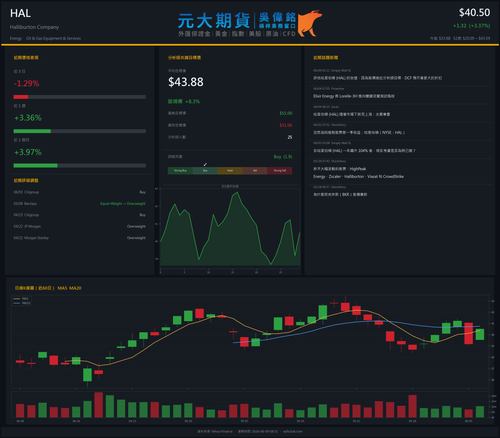Click the 06/03 Citigroup rating row
500x438 pixels.
point(79,192)
